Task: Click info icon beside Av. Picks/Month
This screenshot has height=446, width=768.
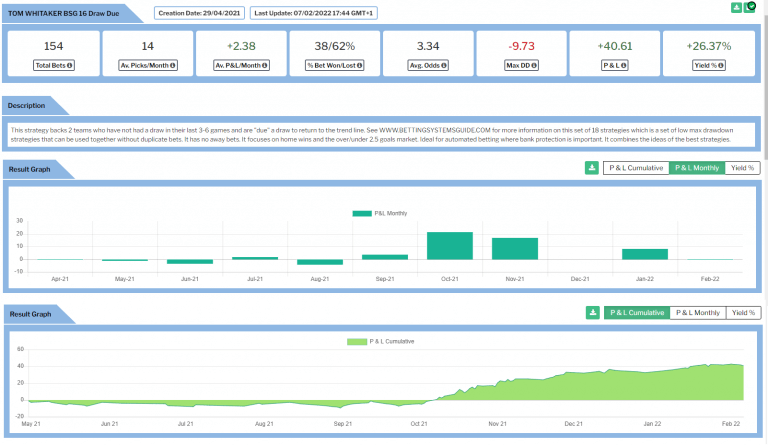Action: 173,66
